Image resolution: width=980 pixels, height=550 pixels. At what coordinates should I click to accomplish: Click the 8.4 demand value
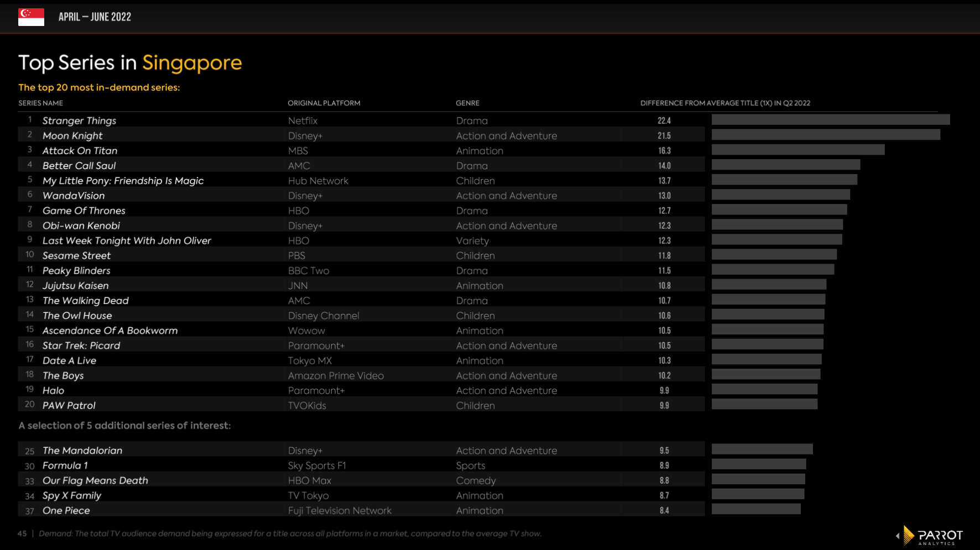(x=664, y=510)
